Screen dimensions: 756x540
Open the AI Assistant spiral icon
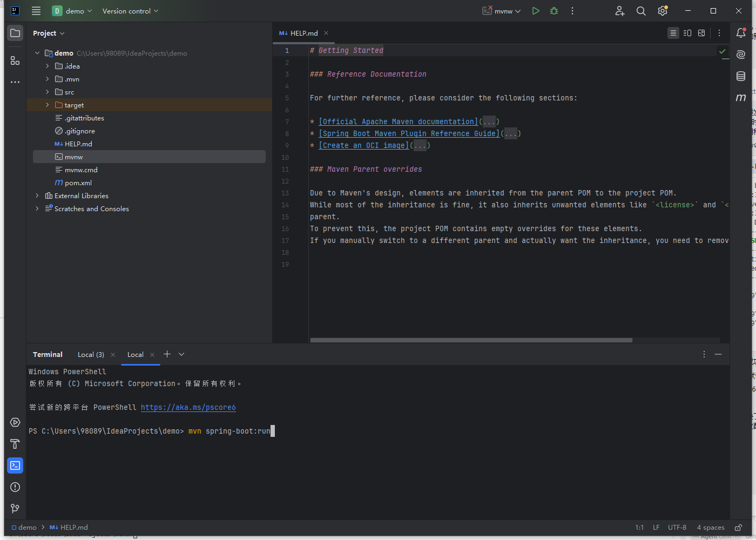(x=741, y=55)
